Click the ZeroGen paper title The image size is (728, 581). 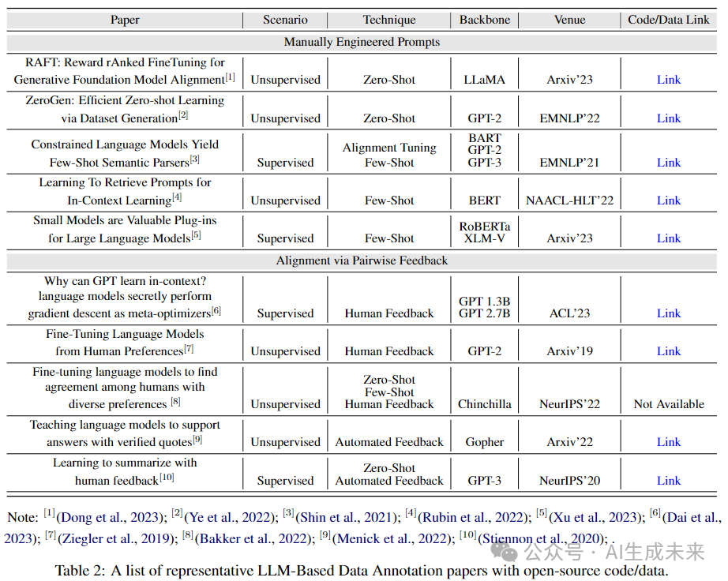click(125, 109)
